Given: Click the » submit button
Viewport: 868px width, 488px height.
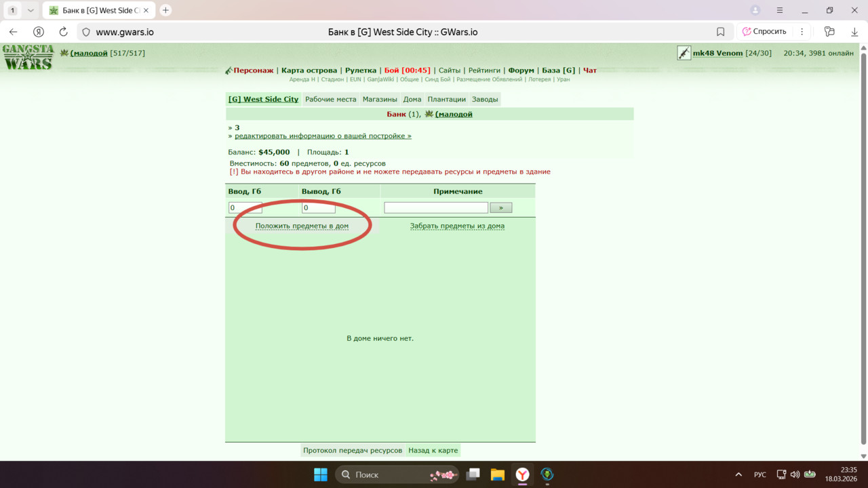Looking at the screenshot, I should (500, 207).
